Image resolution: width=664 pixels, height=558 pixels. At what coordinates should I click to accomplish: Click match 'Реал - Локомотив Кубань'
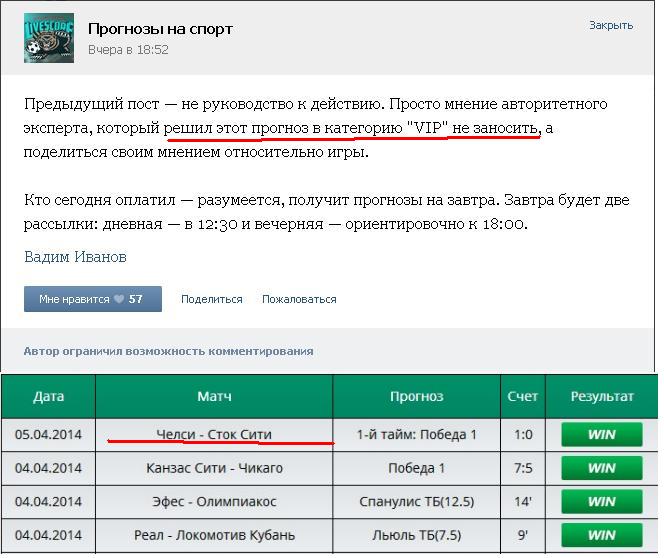tap(214, 535)
